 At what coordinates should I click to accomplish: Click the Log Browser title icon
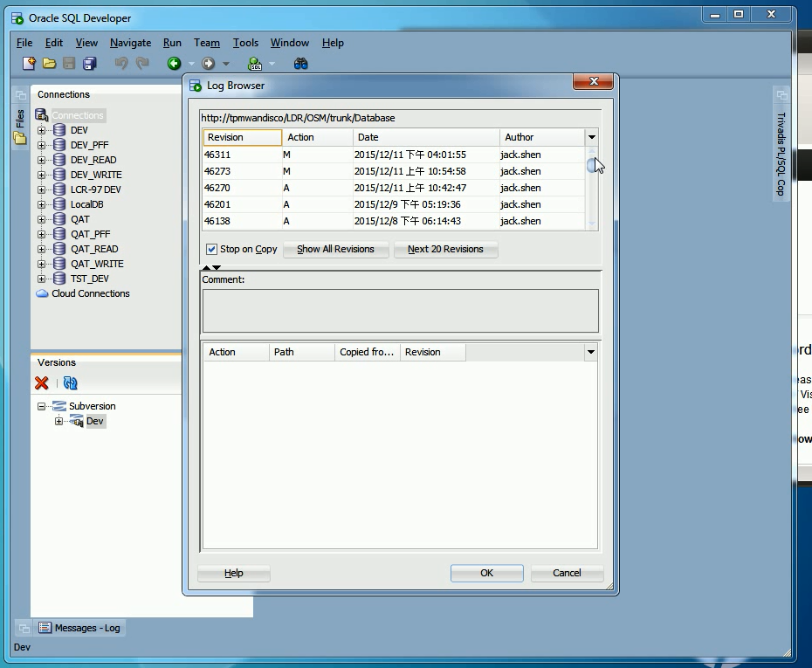pos(196,86)
